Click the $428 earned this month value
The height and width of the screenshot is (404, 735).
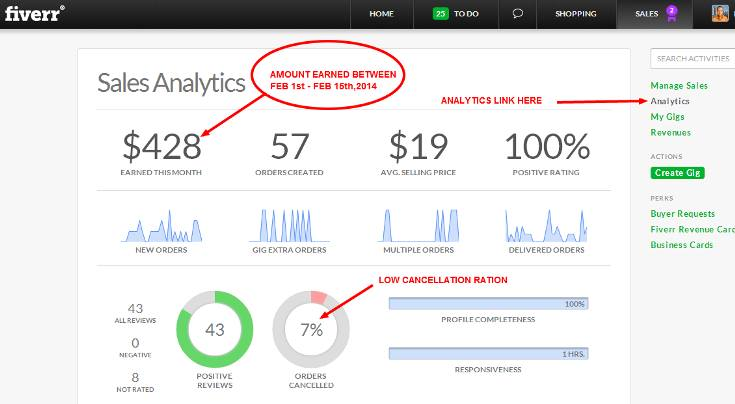point(162,146)
